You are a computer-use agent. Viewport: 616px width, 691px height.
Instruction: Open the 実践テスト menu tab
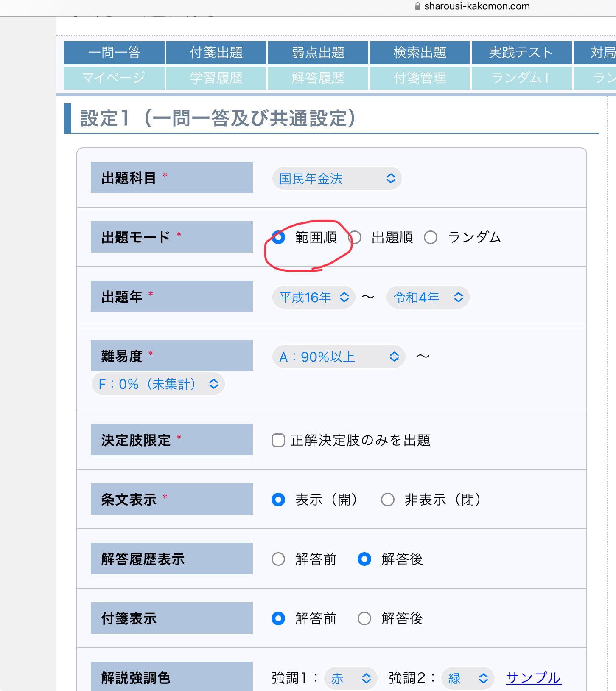tap(522, 53)
